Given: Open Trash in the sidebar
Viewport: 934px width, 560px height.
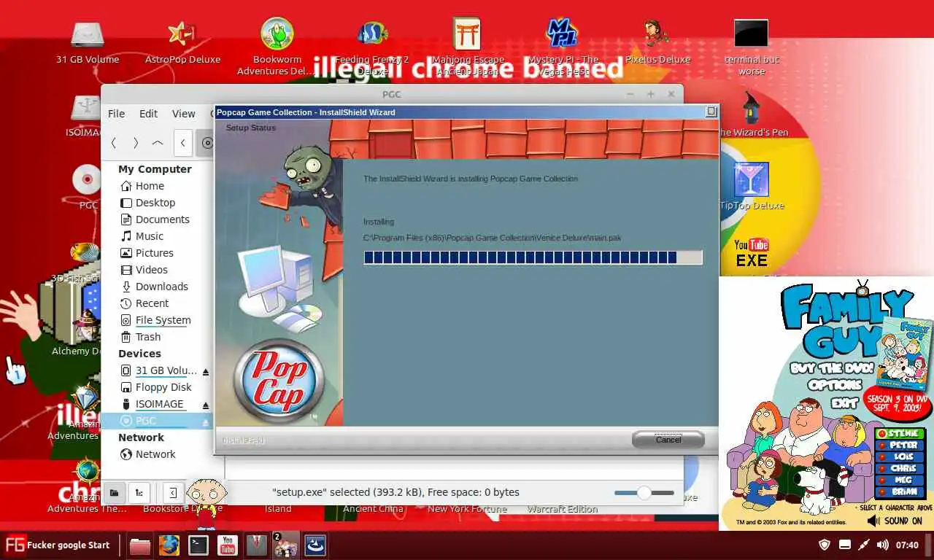Looking at the screenshot, I should 147,337.
